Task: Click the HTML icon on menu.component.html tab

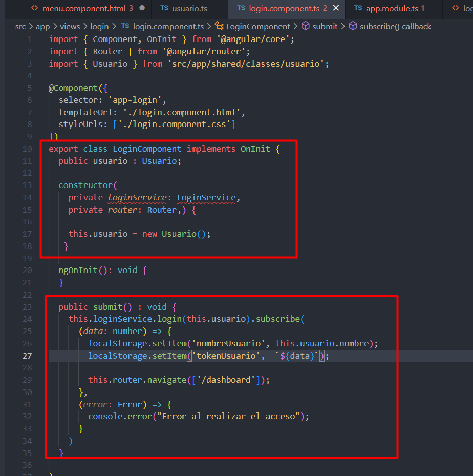Action: coord(35,8)
